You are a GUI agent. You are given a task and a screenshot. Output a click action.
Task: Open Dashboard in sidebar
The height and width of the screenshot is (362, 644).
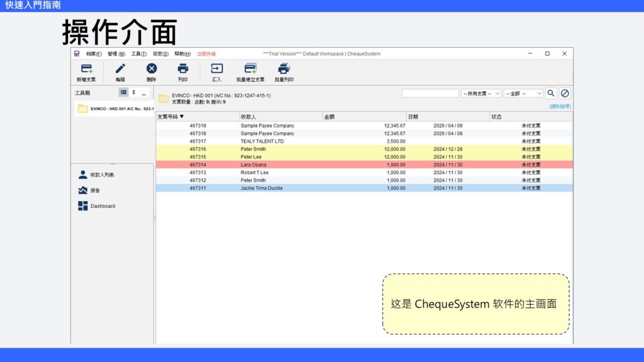point(96,206)
